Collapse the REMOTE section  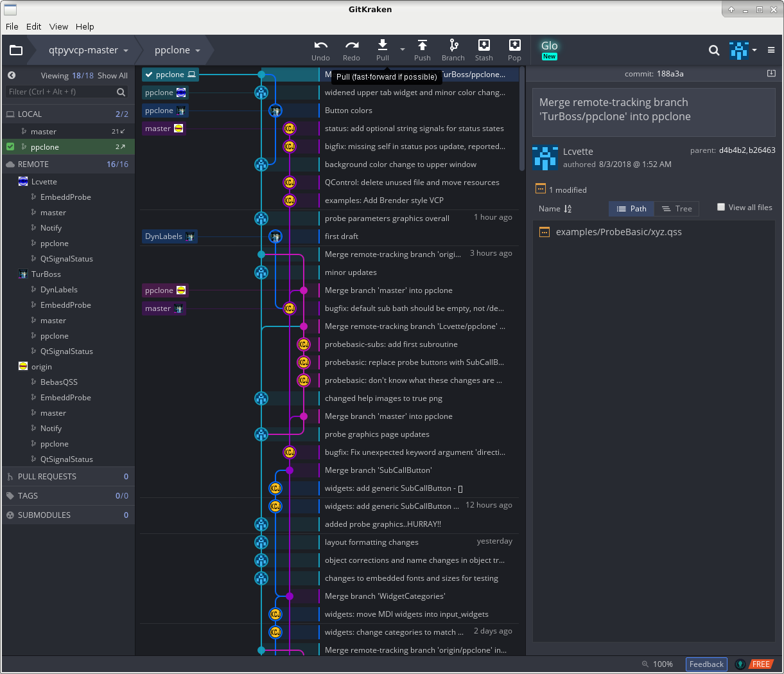tap(68, 164)
